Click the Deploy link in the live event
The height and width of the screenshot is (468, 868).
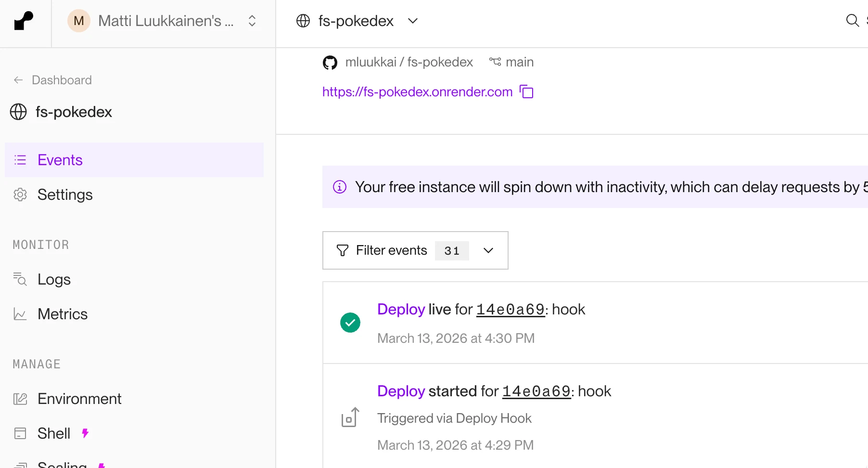click(x=401, y=309)
